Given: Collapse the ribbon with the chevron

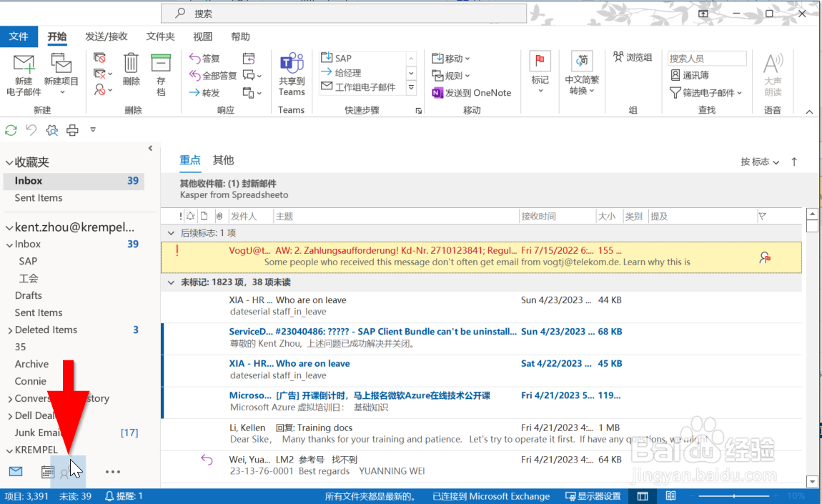Looking at the screenshot, I should [809, 112].
